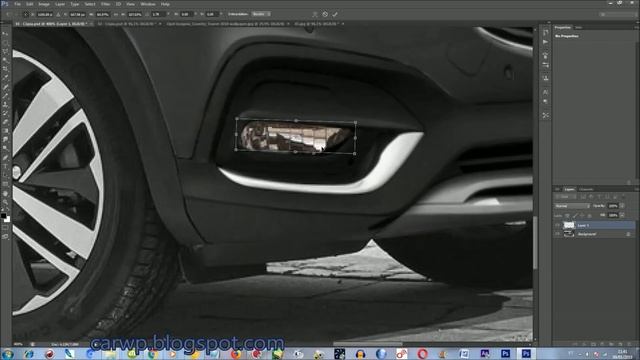
Task: Switch to the Properties tab
Action: point(562,27)
